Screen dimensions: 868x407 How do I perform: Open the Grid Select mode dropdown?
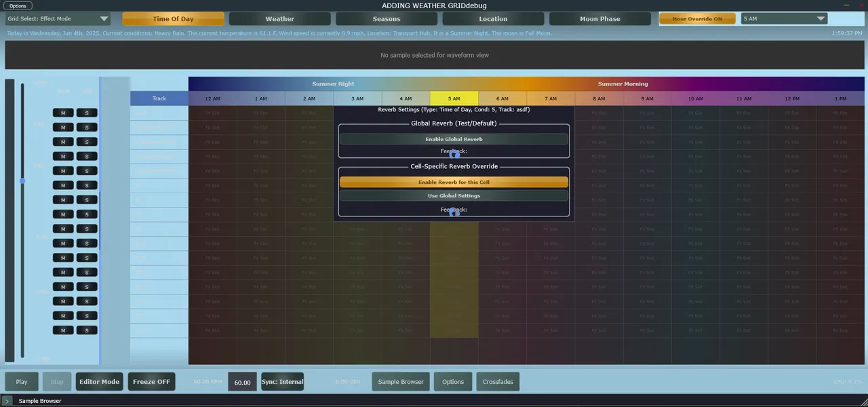[x=58, y=19]
